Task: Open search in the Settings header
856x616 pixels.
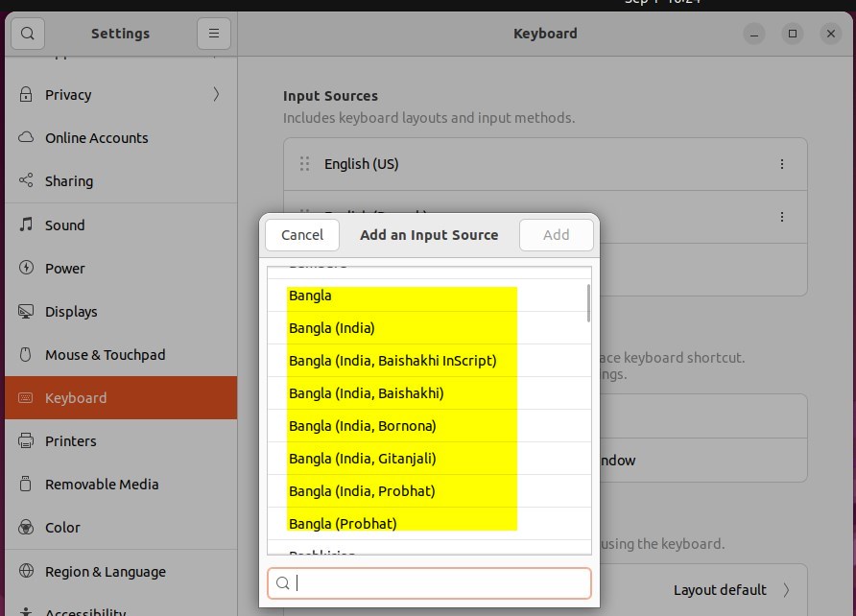Action: click(27, 33)
